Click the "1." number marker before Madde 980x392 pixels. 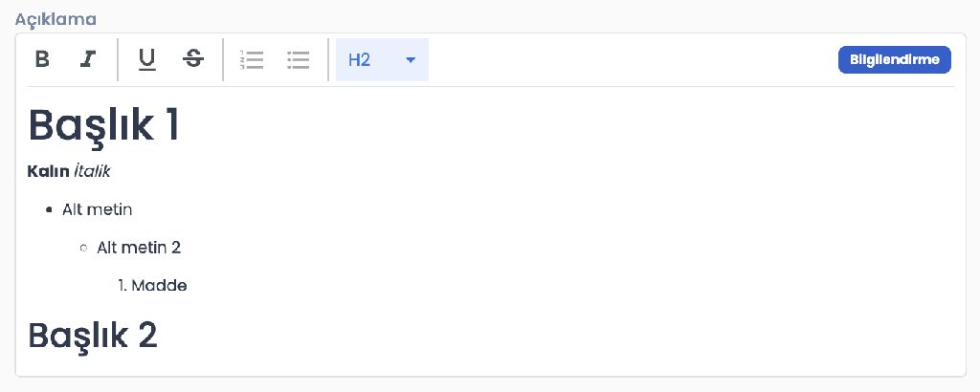click(123, 286)
